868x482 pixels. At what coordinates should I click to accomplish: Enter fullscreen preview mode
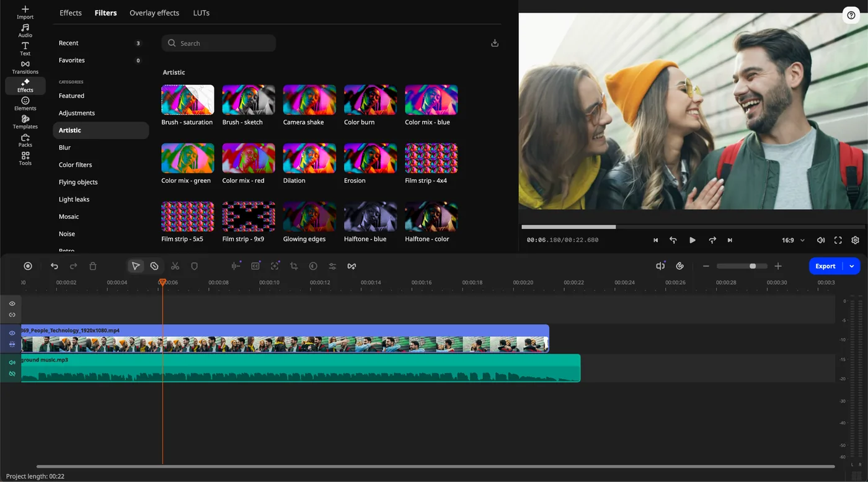838,240
